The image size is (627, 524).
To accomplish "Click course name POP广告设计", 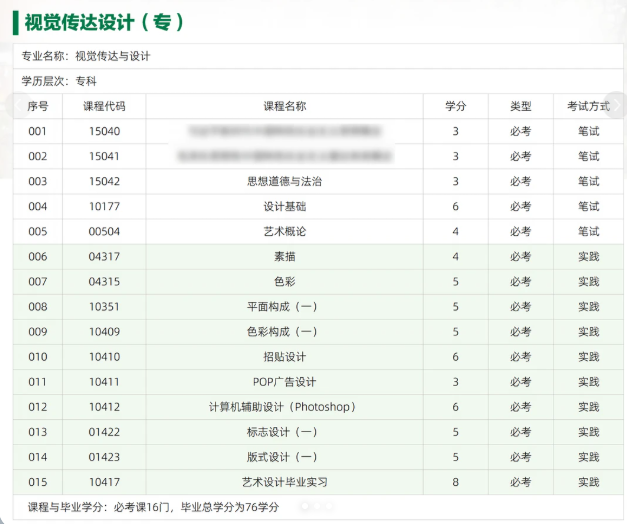I will click(x=285, y=382).
